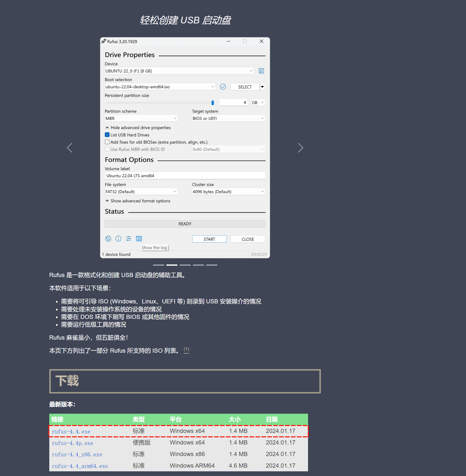
Task: Open the Boot selection dropdown
Action: [x=160, y=87]
